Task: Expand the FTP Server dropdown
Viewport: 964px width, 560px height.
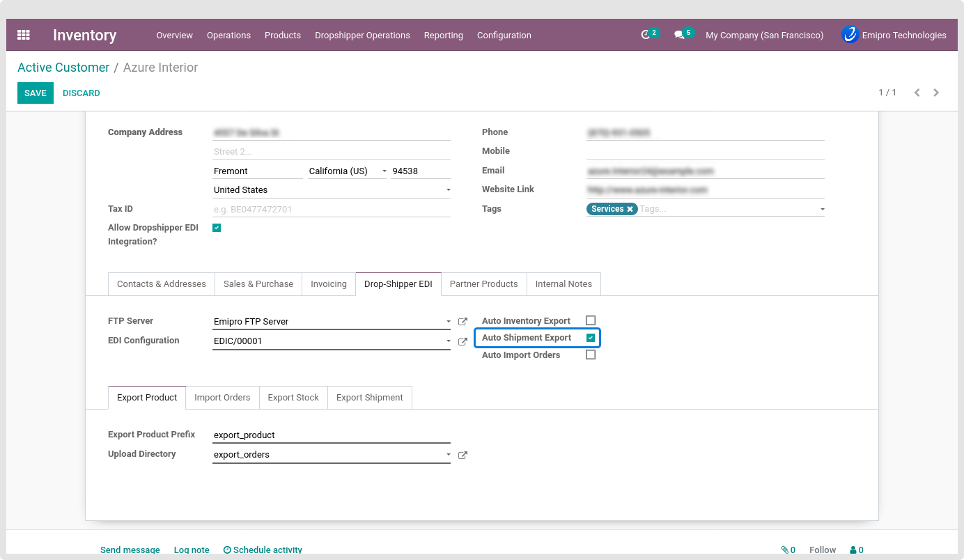Action: [x=449, y=322]
